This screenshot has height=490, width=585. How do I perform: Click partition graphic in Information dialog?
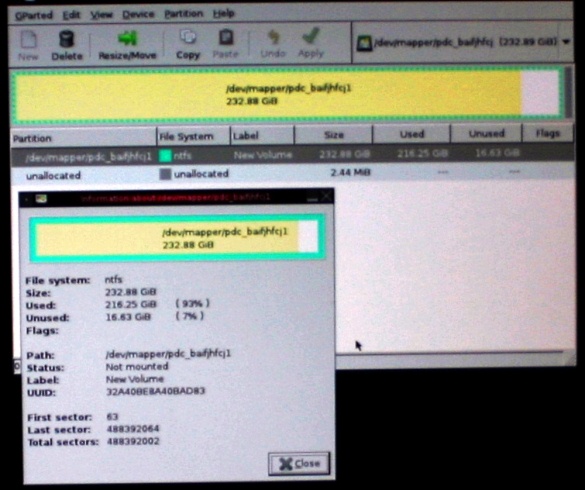(177, 238)
